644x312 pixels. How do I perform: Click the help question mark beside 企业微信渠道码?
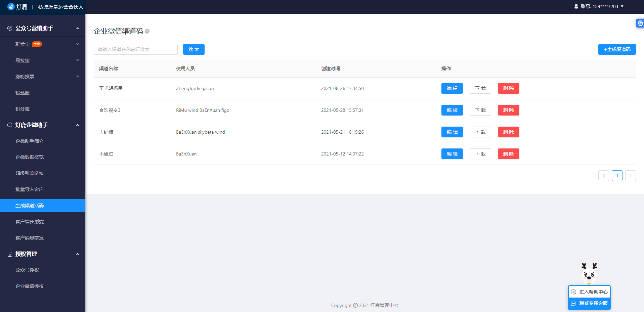pos(147,31)
